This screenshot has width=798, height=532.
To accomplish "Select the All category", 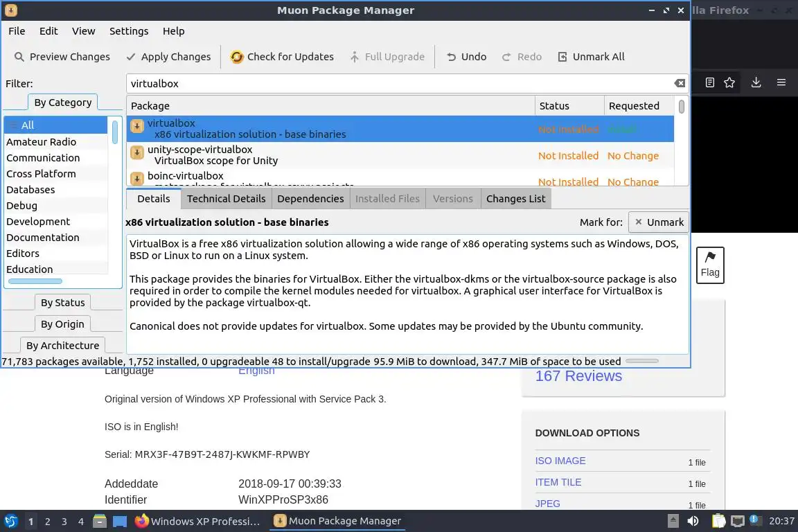I will coord(56,125).
